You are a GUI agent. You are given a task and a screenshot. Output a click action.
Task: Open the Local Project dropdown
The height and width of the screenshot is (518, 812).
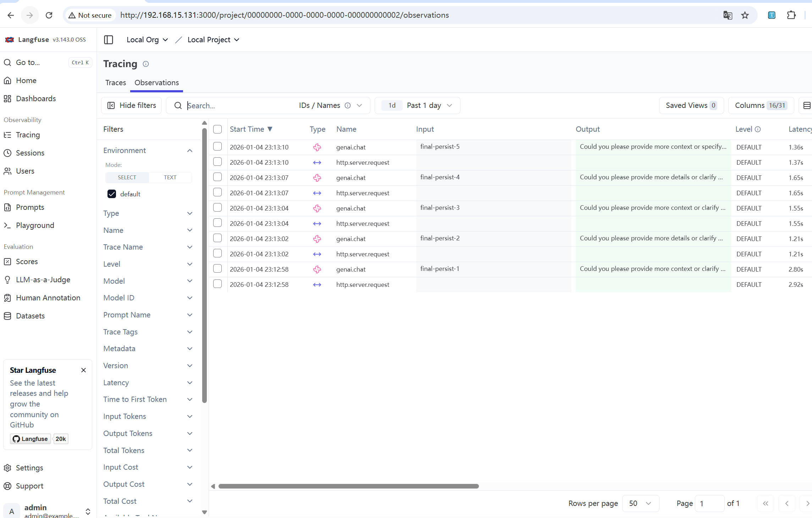pyautogui.click(x=213, y=39)
